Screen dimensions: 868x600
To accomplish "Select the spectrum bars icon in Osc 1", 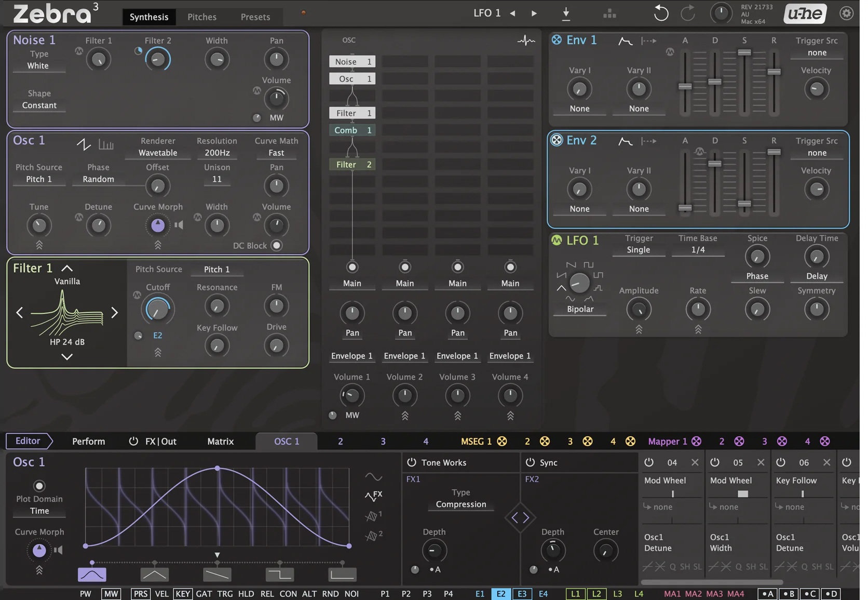I will (106, 144).
